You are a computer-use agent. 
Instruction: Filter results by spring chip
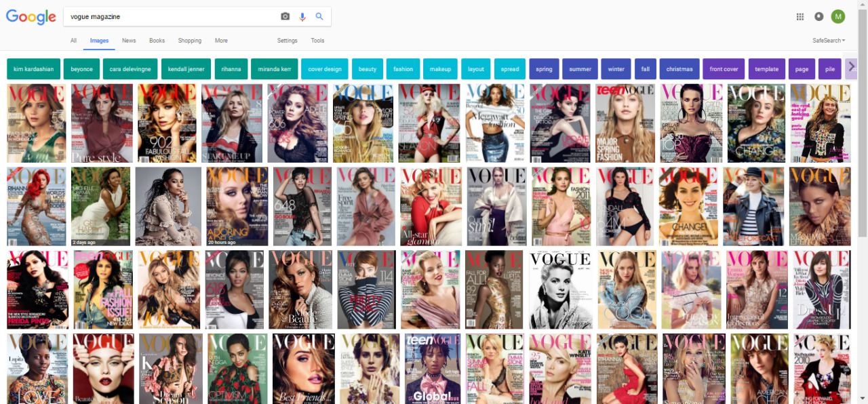[544, 69]
